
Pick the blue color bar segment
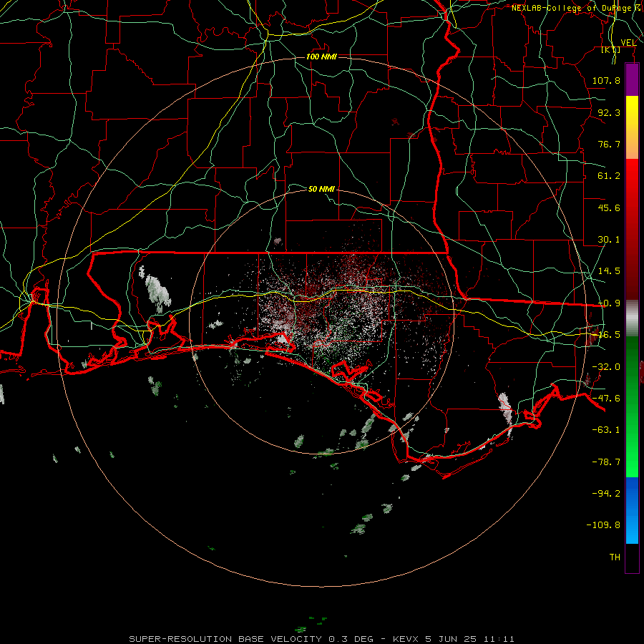coord(632,510)
